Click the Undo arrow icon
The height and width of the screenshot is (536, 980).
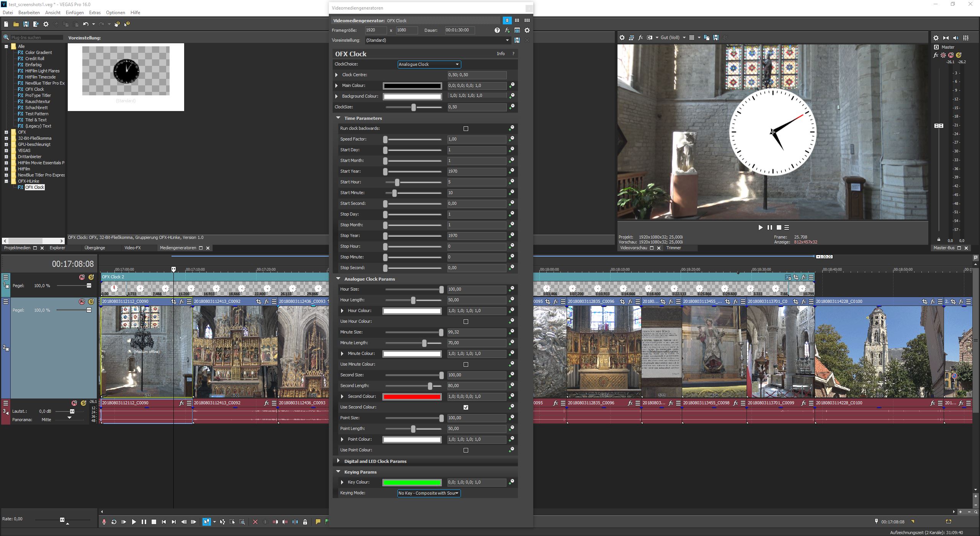point(85,24)
